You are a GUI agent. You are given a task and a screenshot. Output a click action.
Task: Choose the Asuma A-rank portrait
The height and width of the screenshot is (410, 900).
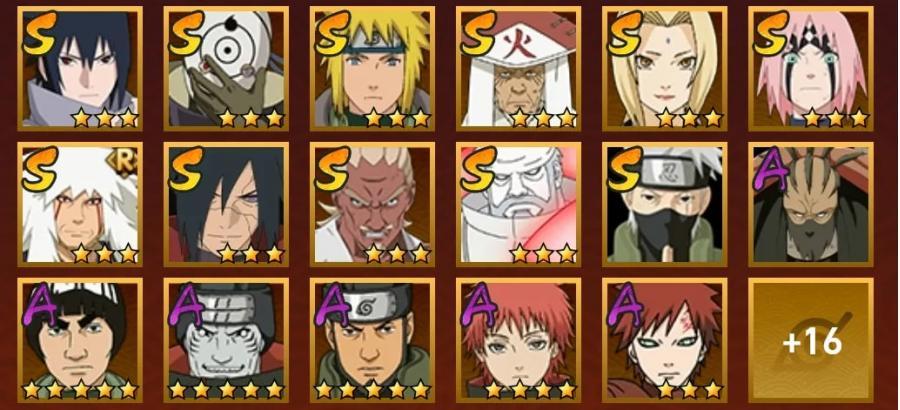tap(373, 340)
